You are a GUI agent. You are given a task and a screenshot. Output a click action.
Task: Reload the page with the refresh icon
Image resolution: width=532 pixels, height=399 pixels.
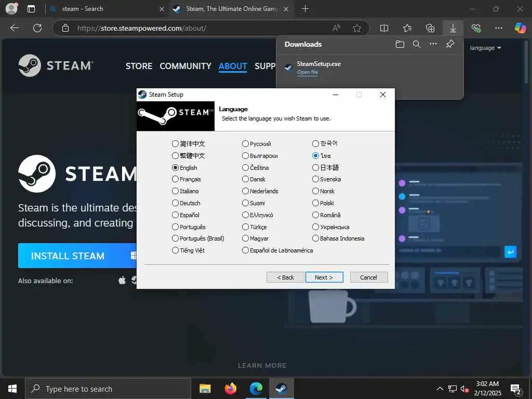pyautogui.click(x=37, y=28)
